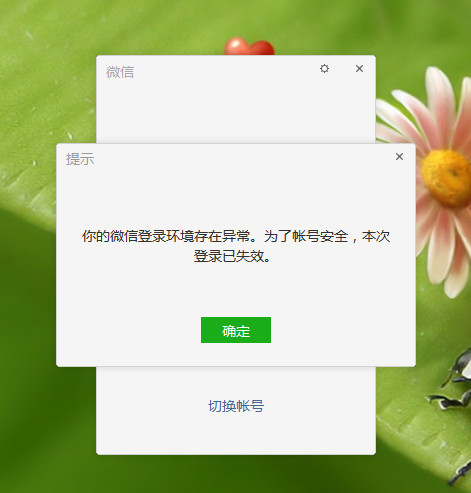Click the 提示 dialog's empty title bar area
This screenshot has width=471, height=493.
243,157
